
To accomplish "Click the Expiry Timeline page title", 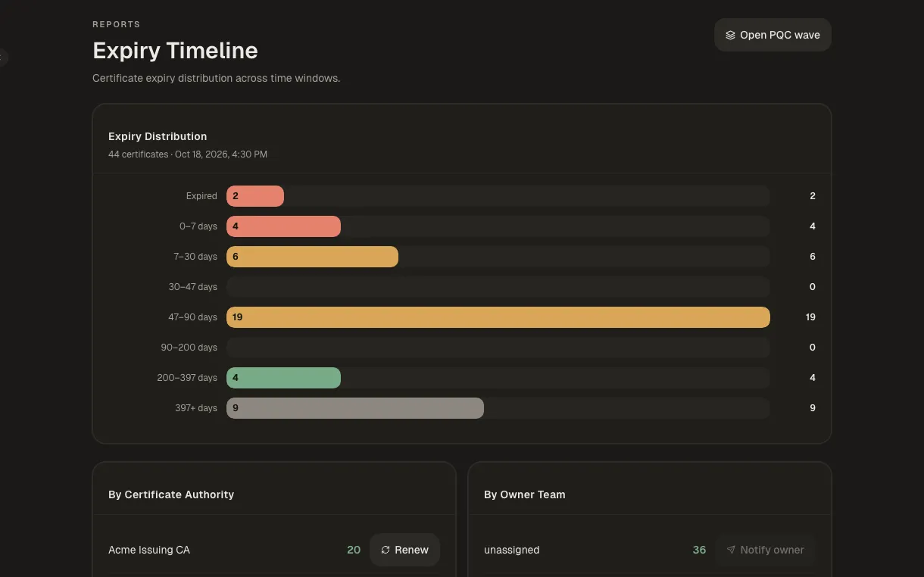I will pyautogui.click(x=175, y=51).
